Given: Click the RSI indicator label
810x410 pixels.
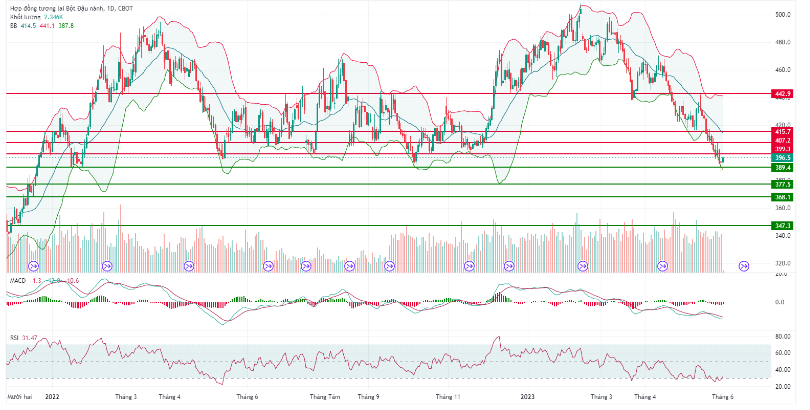Looking at the screenshot, I should [x=14, y=337].
